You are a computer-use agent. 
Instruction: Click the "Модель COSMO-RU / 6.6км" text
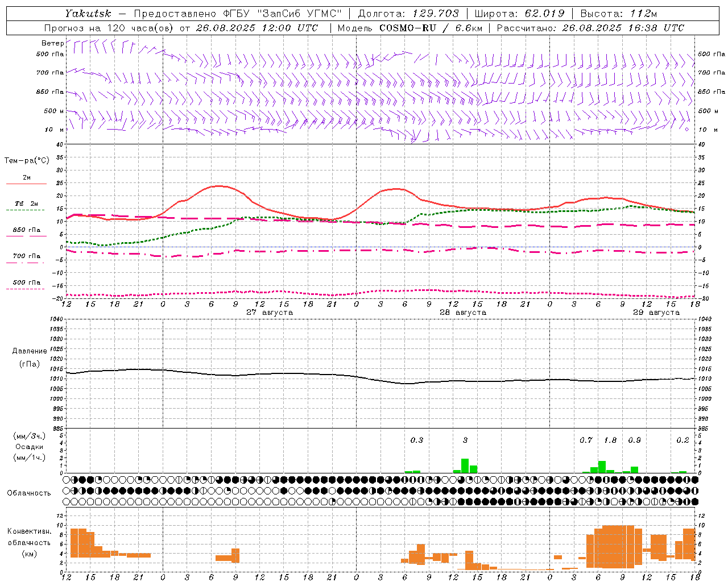409,28
